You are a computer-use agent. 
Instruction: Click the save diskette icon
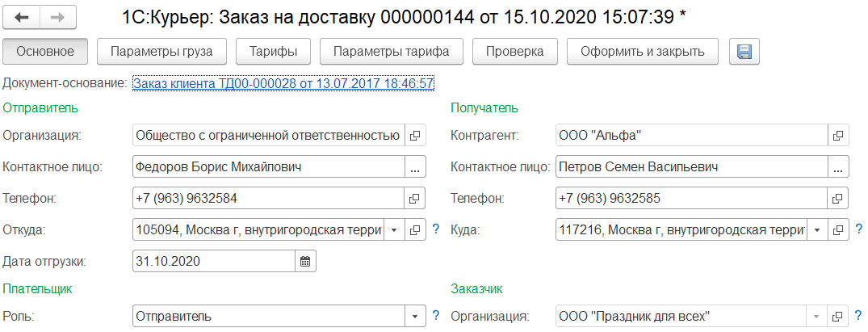744,52
